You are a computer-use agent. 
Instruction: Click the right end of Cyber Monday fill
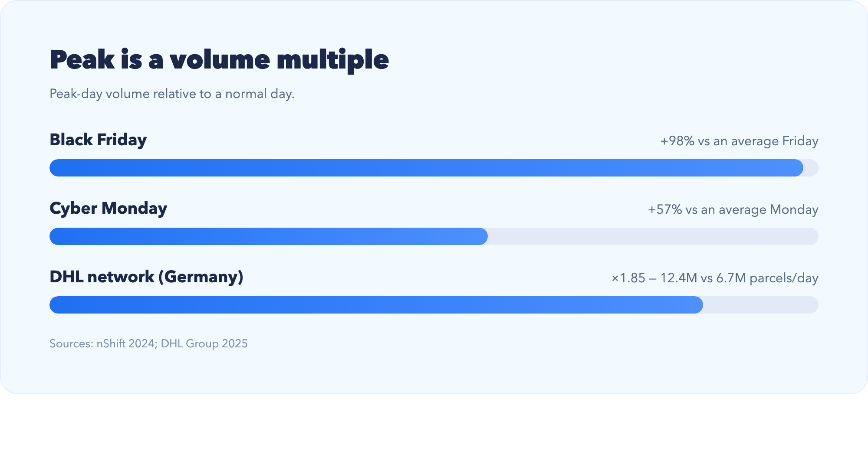483,236
